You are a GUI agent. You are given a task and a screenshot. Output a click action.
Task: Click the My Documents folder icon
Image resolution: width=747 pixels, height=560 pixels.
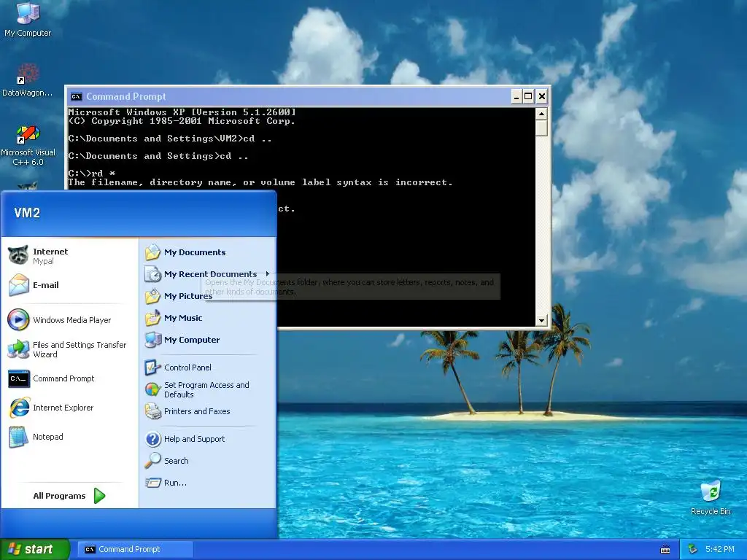click(x=153, y=252)
